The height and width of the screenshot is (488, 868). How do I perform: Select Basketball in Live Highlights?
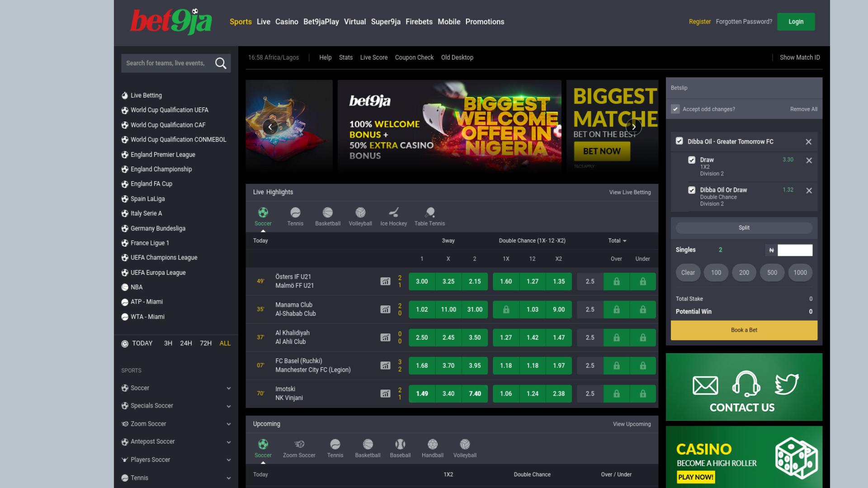pos(328,216)
